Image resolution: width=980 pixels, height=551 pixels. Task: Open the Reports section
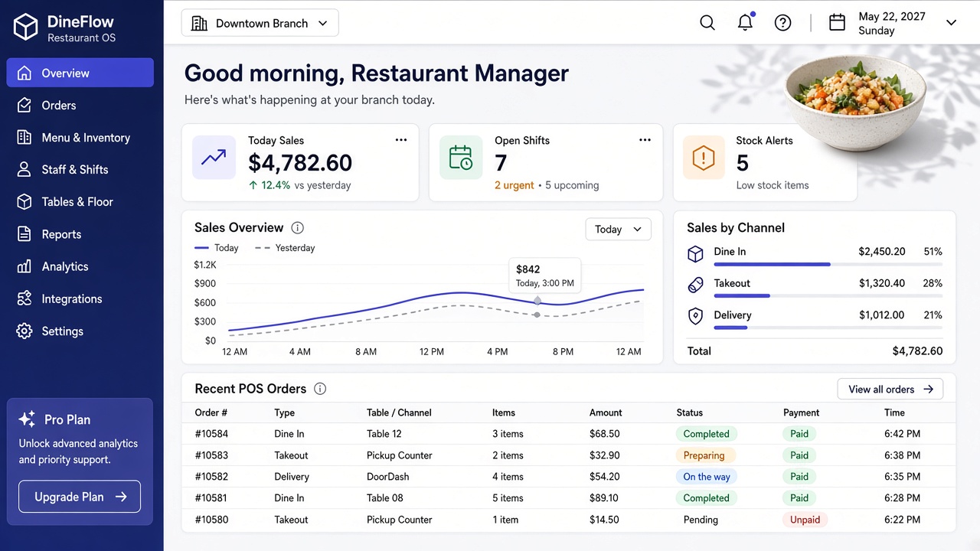(80, 234)
